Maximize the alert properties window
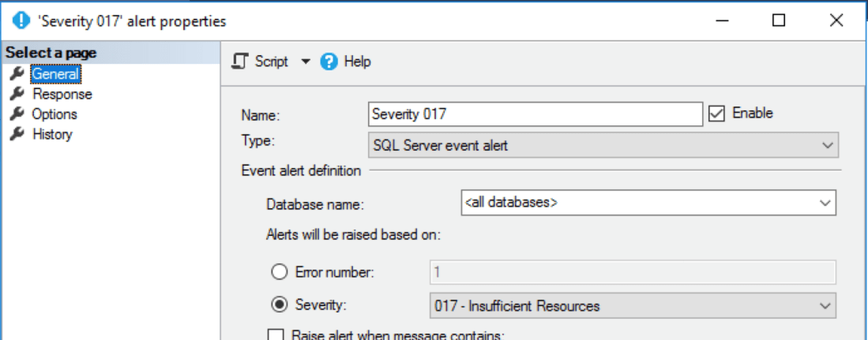Screen dimensions: 868x340 point(779,21)
